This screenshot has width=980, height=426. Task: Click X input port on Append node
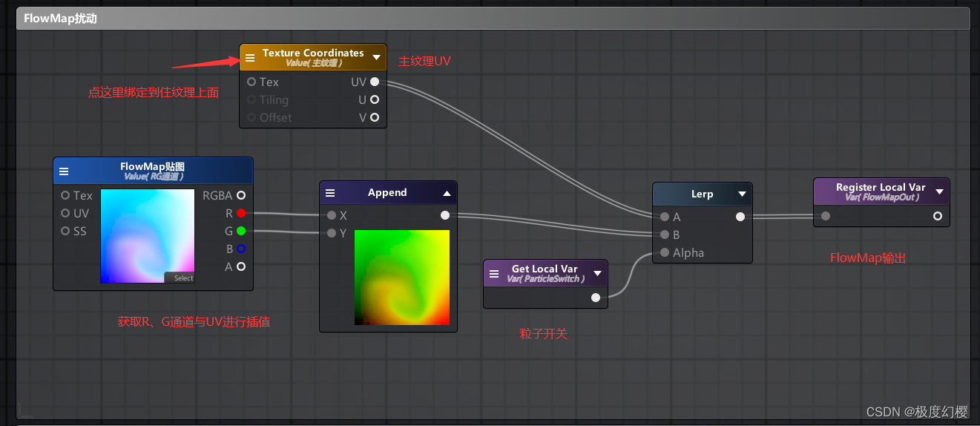tap(332, 216)
